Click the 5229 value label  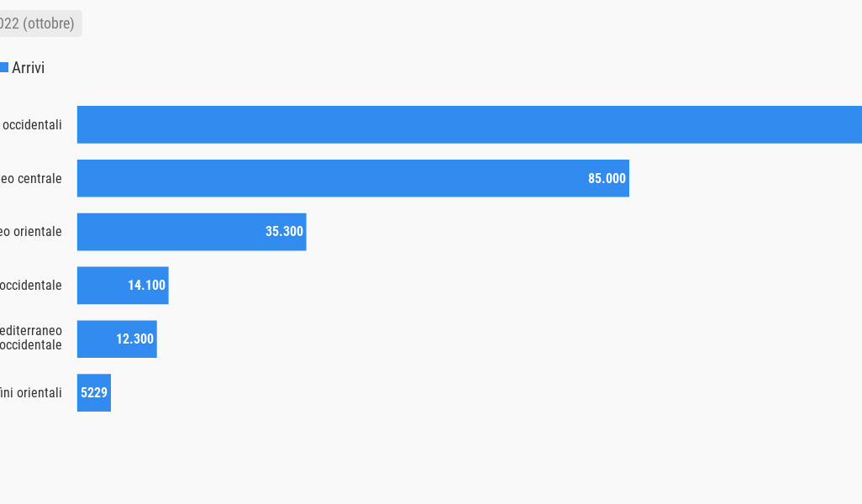(x=94, y=392)
